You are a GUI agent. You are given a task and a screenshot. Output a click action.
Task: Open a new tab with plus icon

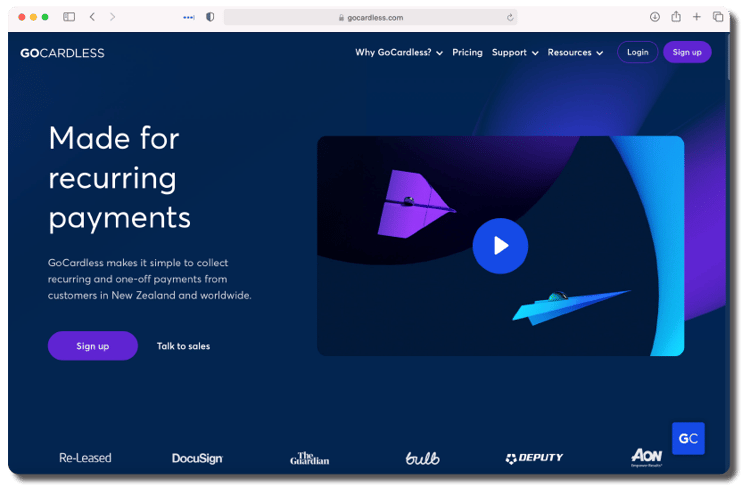[x=697, y=17]
